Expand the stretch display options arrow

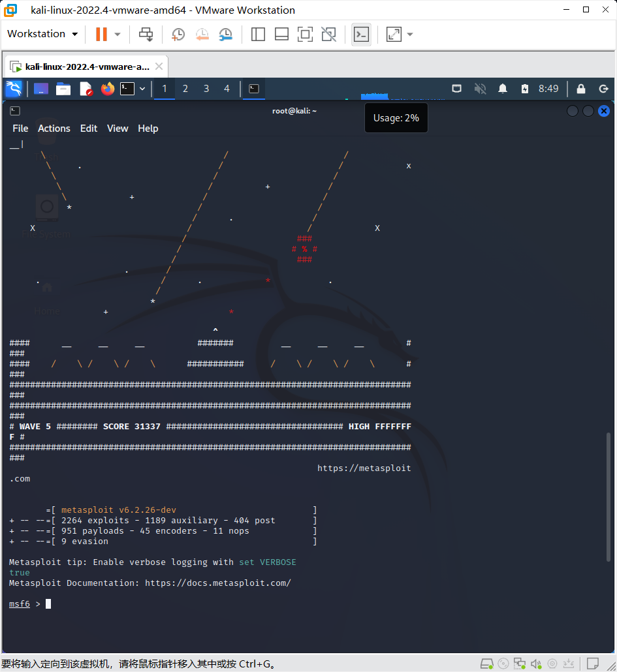(x=410, y=35)
